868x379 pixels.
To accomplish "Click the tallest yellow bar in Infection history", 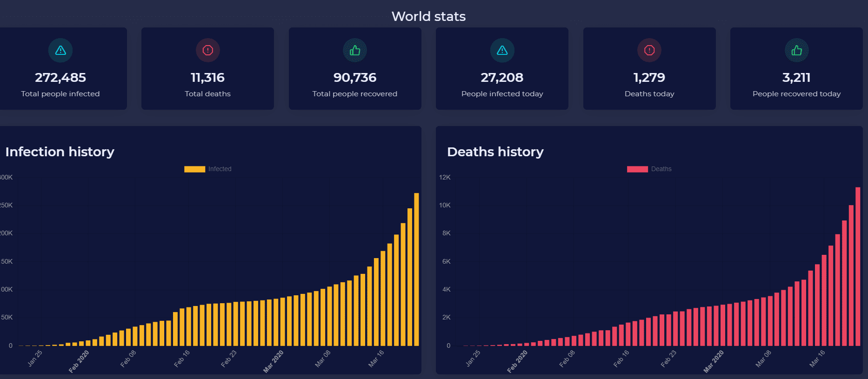I will point(416,269).
